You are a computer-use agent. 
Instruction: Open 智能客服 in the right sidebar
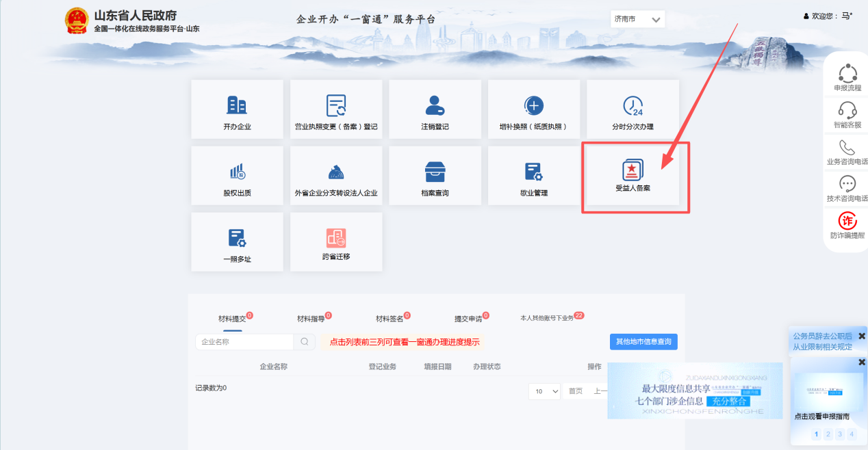(x=847, y=115)
